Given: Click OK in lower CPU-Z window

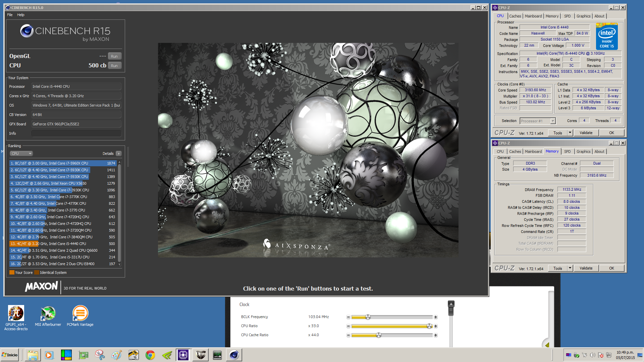Looking at the screenshot, I should click(x=611, y=268).
